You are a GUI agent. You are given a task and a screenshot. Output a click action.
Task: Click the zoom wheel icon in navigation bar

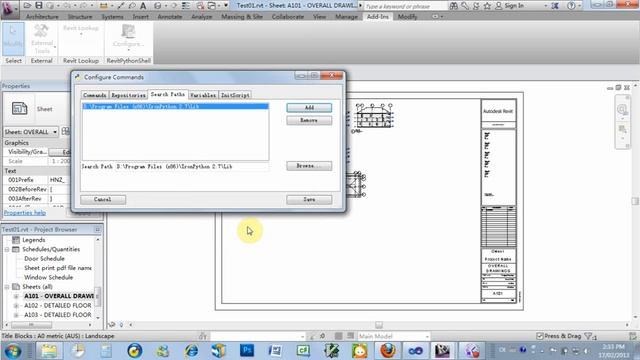click(622, 109)
